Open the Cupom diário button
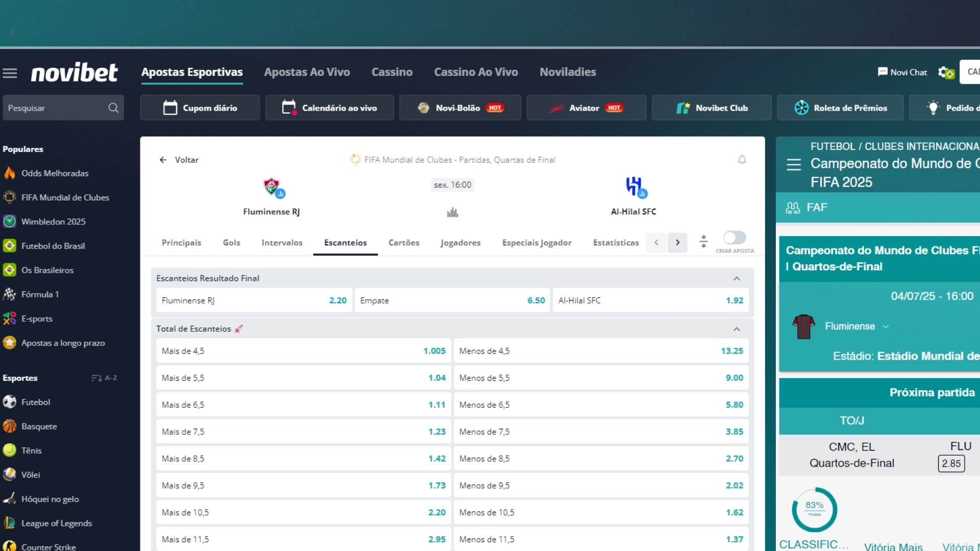Viewport: 980px width, 551px height. (x=200, y=108)
